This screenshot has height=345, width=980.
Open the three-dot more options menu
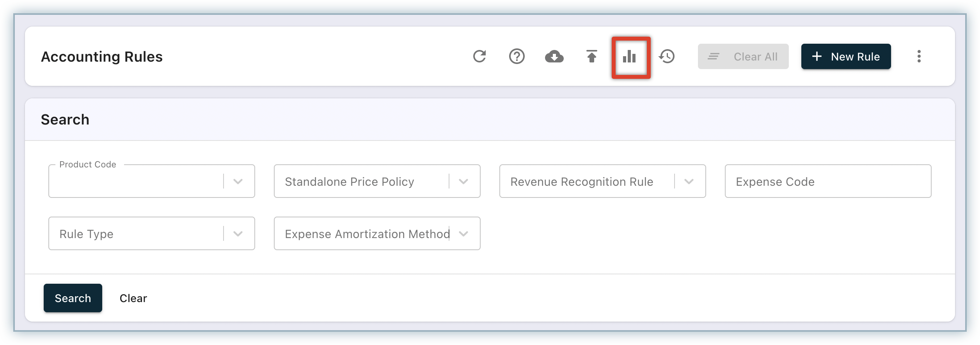(919, 57)
